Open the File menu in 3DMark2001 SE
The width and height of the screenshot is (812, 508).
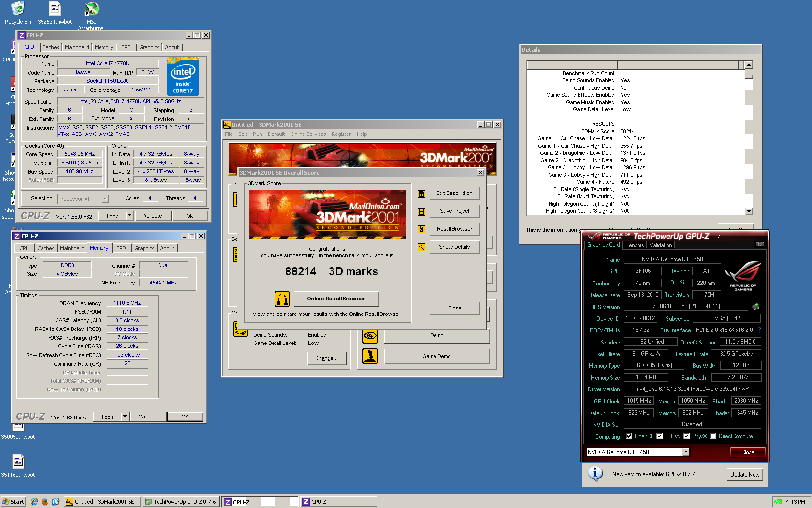[229, 134]
